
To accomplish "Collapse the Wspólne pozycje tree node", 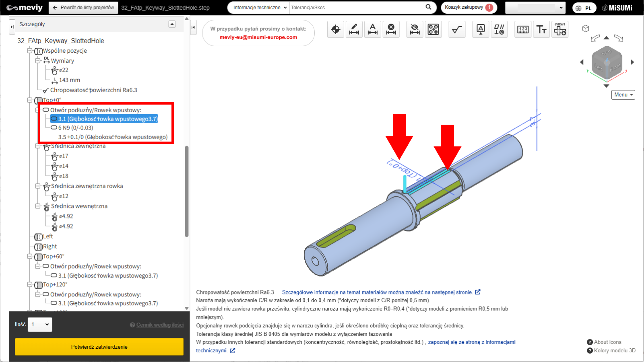I will (x=30, y=51).
